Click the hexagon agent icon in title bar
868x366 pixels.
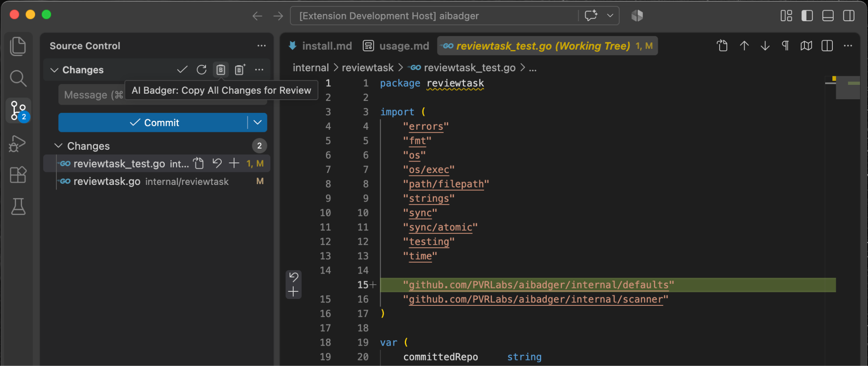point(637,16)
